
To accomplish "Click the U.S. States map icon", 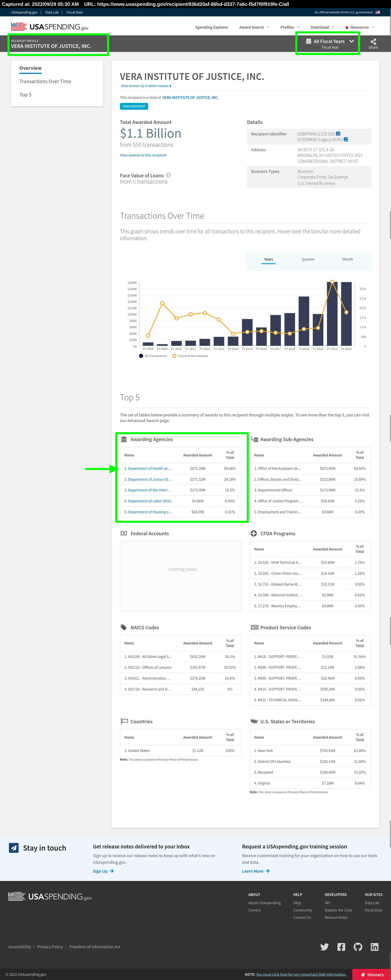I will pos(254,721).
